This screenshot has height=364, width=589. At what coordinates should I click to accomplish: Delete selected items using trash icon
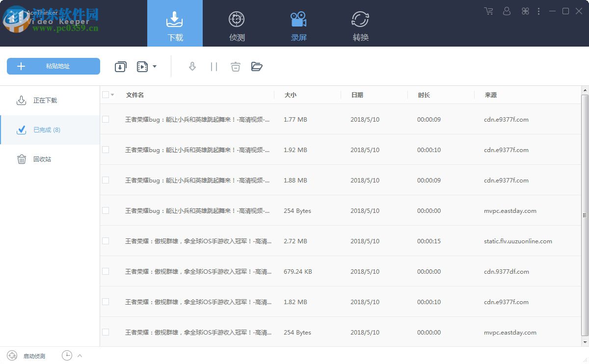pos(235,66)
